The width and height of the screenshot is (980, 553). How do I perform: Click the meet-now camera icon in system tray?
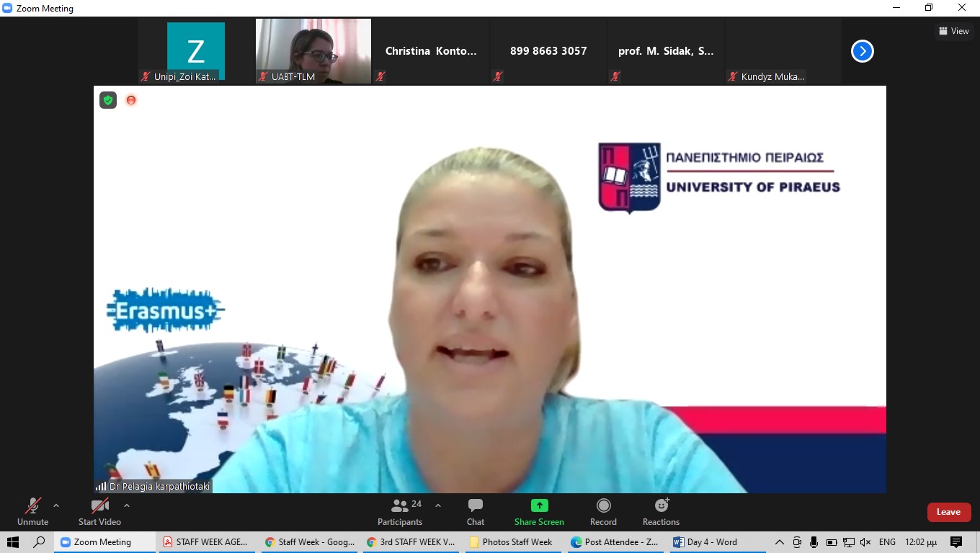tap(797, 542)
